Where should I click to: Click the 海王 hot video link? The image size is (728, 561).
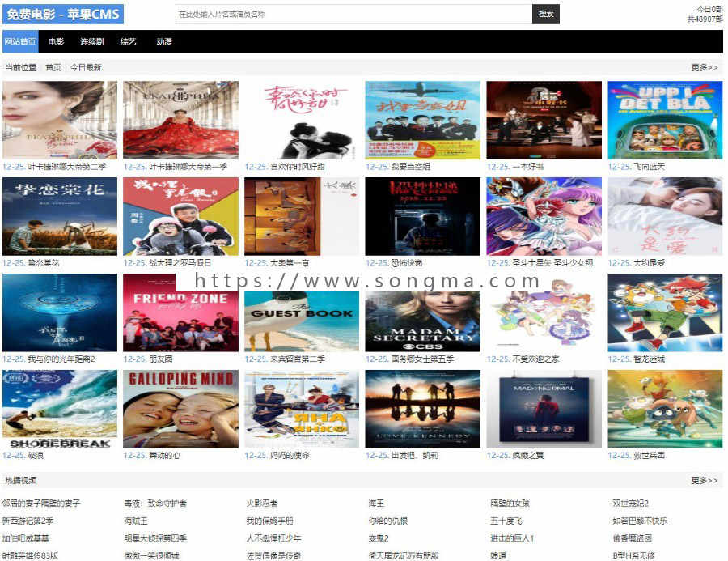(376, 504)
